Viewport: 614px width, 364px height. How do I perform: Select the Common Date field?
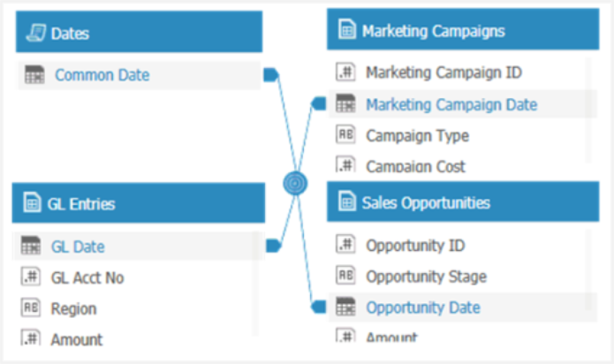[140, 75]
